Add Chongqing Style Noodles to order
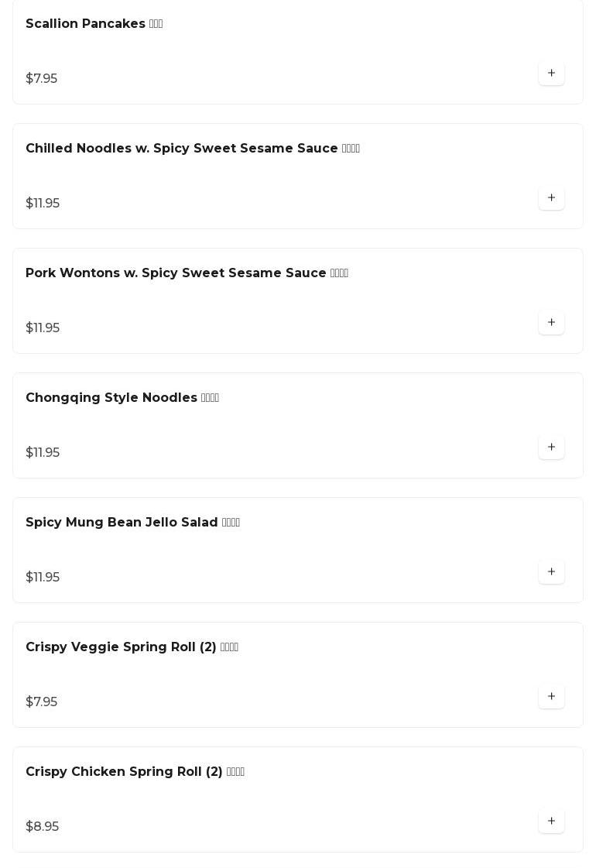Viewport: 596px width, 868px height. tap(551, 448)
